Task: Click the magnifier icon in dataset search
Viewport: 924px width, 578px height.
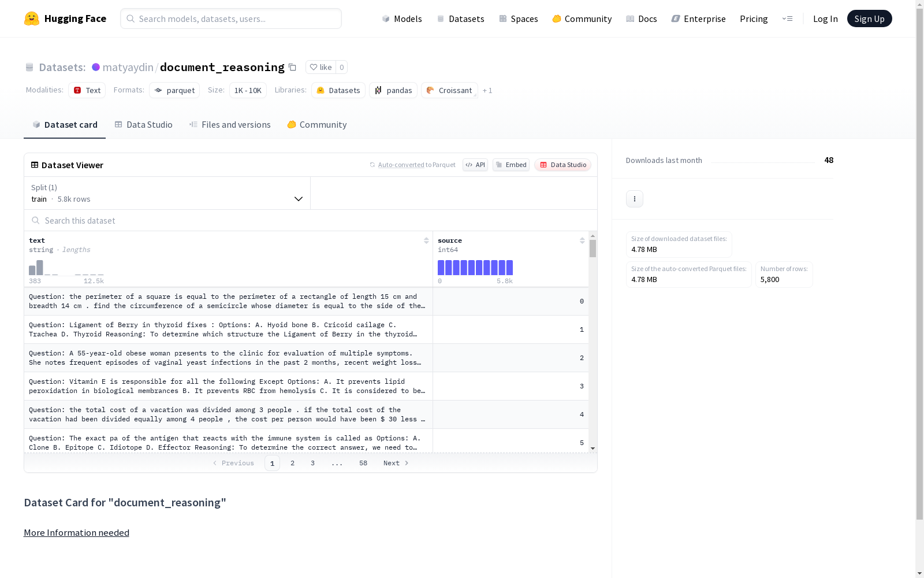Action: [36, 220]
